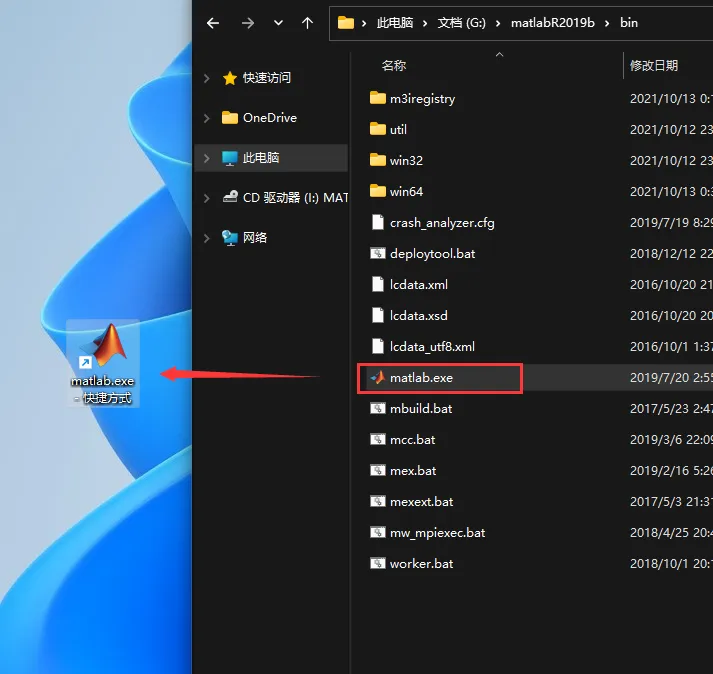Select file name mbuild.bat

[x=421, y=409]
